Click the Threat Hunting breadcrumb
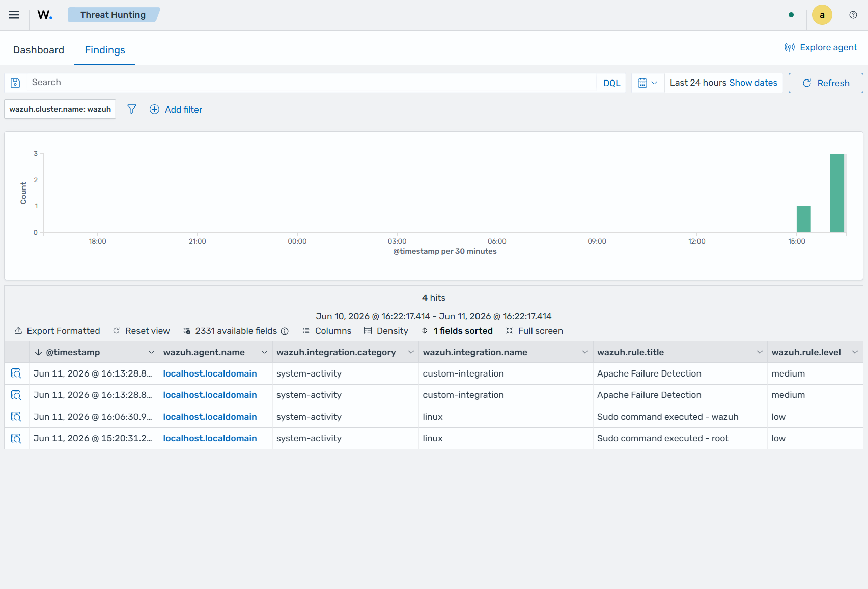Viewport: 868px width, 589px height. pyautogui.click(x=113, y=15)
